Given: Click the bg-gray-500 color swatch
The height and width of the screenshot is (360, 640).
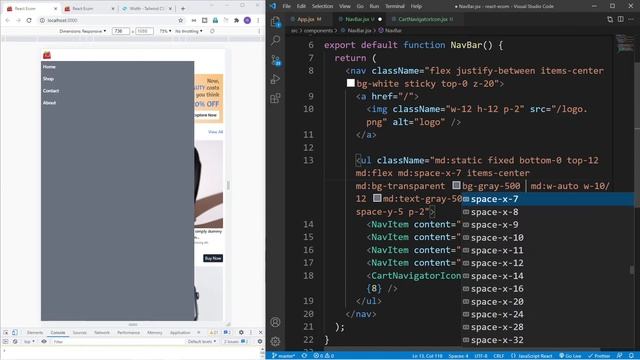Looking at the screenshot, I should click(x=456, y=185).
